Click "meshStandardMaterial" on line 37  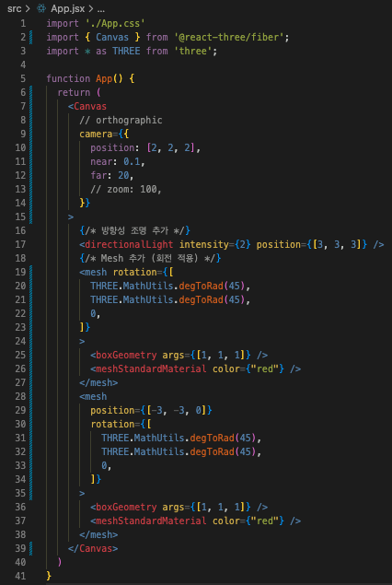click(151, 521)
